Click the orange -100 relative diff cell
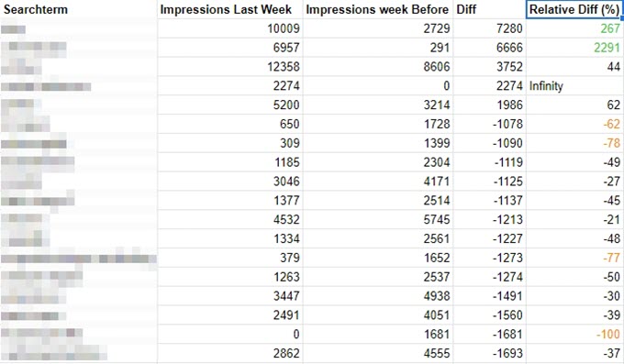Screen dimensions: 624x364 pos(574,334)
